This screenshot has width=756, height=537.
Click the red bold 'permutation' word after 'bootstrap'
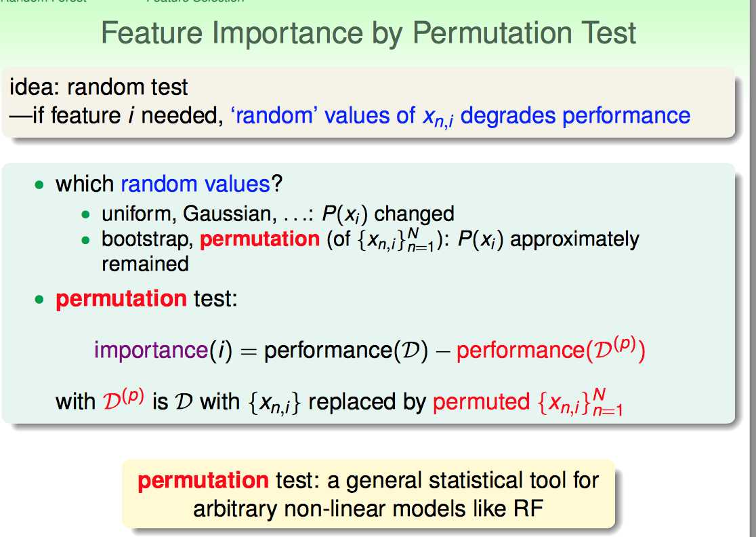point(260,239)
